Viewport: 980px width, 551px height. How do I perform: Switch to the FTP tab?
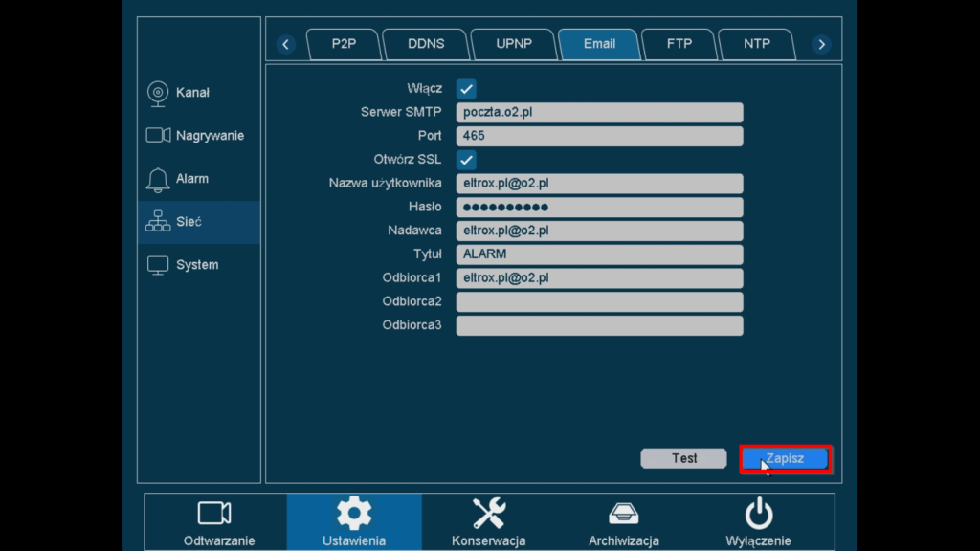tap(679, 44)
